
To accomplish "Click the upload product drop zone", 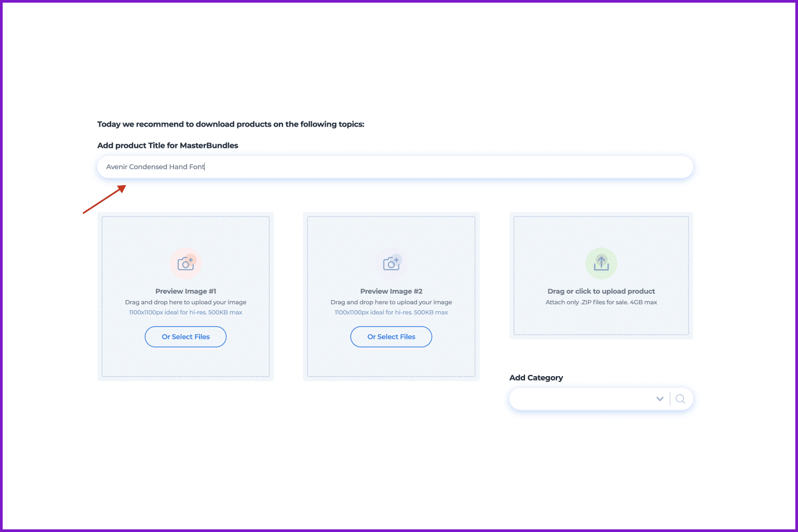I will pos(601,276).
